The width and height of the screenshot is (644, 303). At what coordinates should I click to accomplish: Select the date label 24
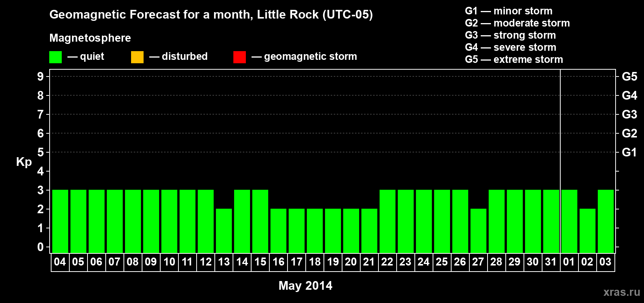tap(424, 262)
